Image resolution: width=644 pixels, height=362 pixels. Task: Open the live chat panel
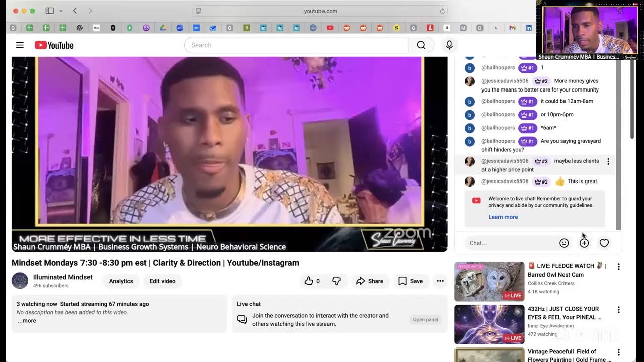click(425, 320)
